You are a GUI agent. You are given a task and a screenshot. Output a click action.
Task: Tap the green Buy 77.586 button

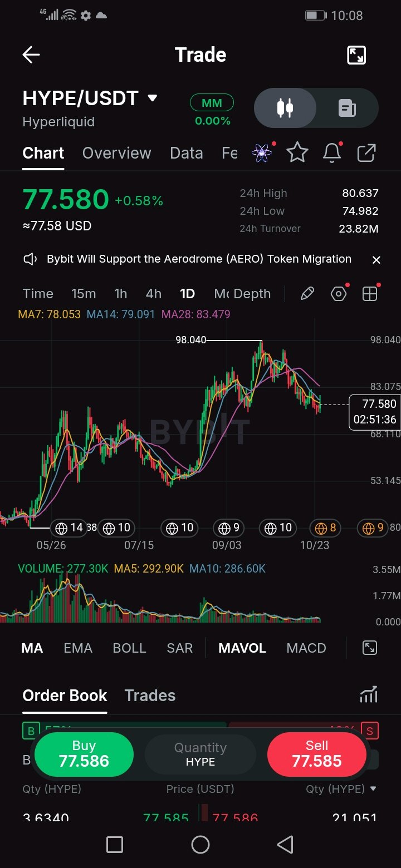point(84,754)
